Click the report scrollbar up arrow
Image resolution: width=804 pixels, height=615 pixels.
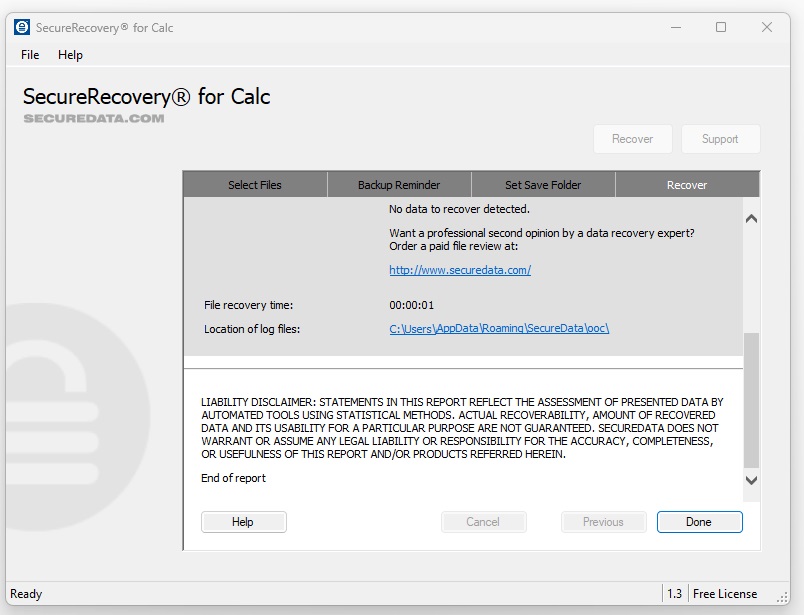pyautogui.click(x=752, y=218)
